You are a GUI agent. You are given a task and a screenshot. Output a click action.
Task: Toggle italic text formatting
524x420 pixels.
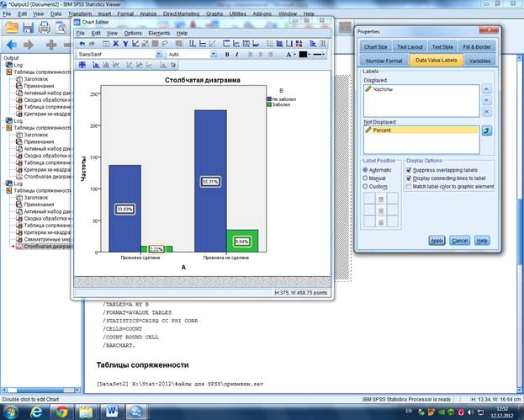pyautogui.click(x=236, y=54)
